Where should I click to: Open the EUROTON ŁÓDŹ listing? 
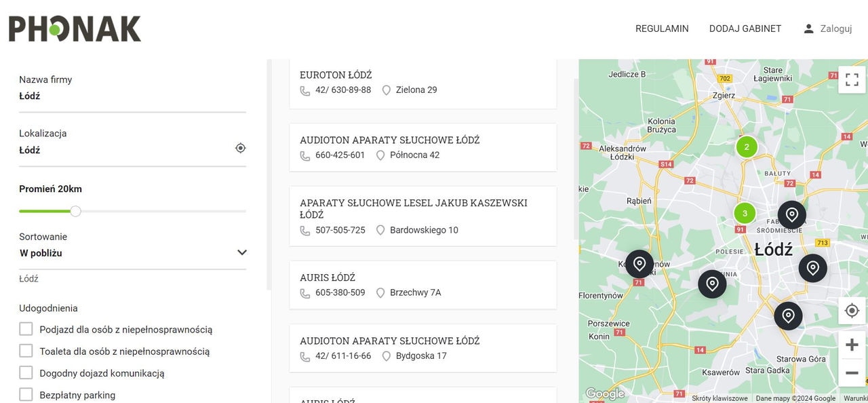[336, 75]
